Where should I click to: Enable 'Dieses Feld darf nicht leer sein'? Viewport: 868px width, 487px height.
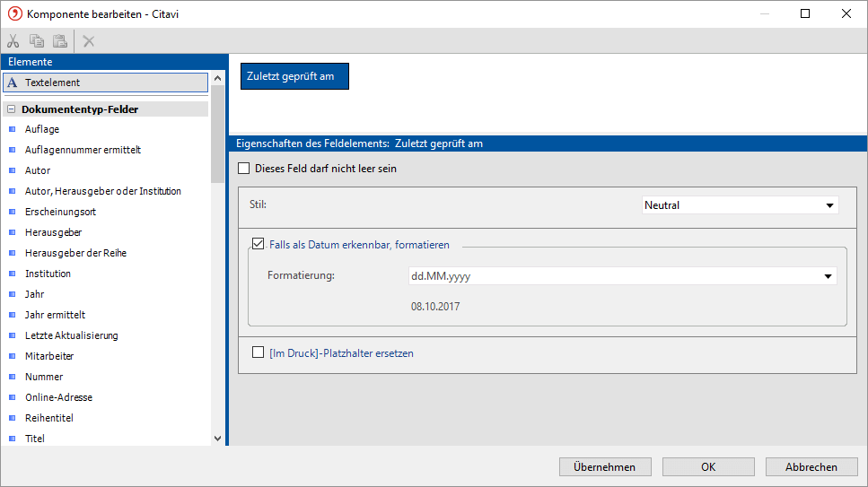coord(243,169)
